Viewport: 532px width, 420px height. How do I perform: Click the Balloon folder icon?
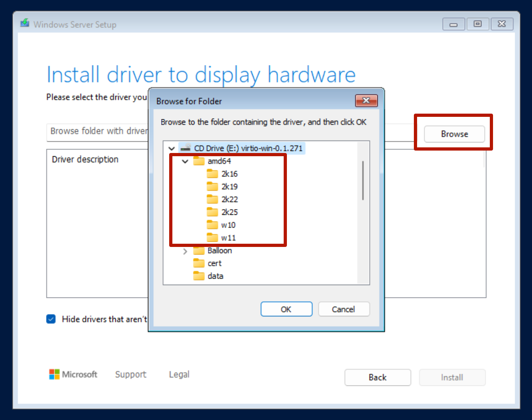198,251
